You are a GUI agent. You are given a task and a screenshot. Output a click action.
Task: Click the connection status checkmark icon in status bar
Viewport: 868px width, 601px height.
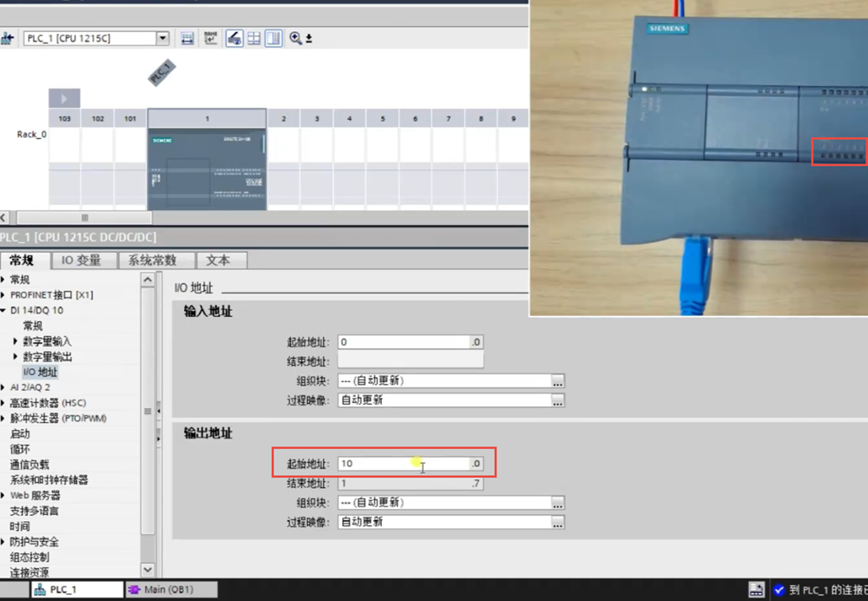click(779, 591)
